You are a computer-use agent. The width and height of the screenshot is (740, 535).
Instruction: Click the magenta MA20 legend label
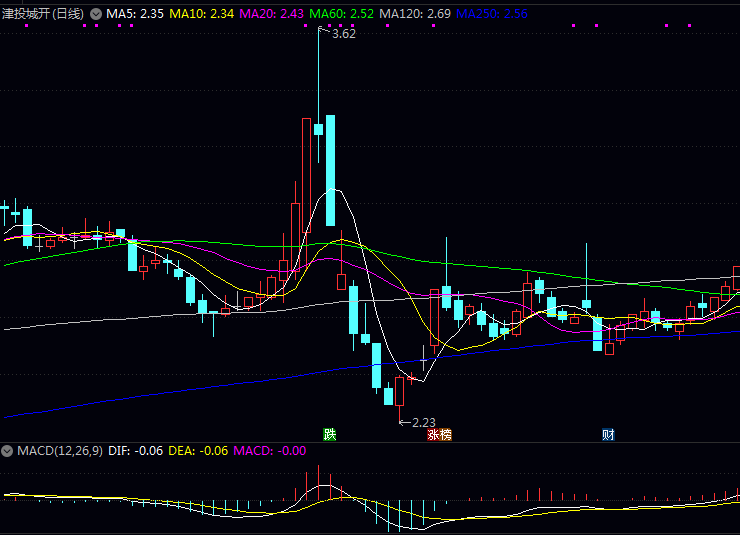tap(272, 14)
